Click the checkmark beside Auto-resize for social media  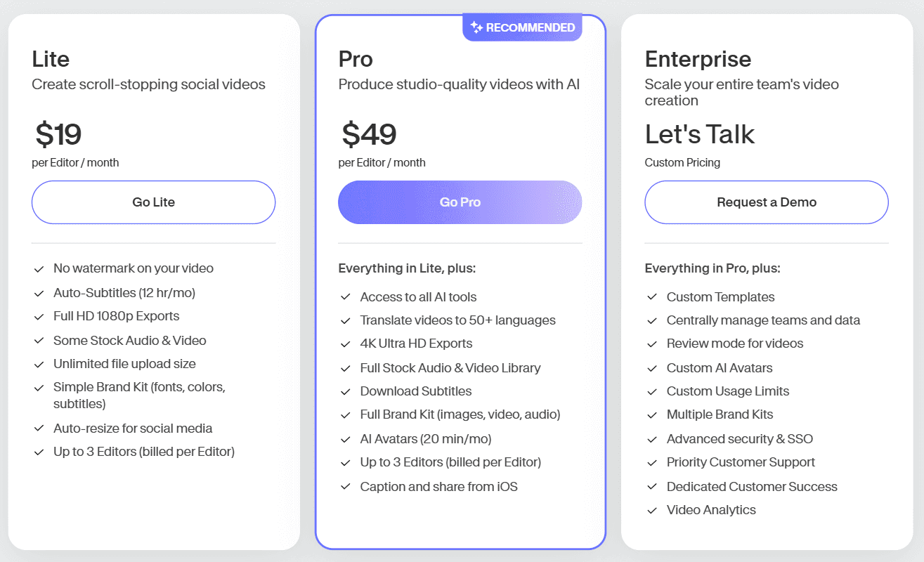(39, 429)
